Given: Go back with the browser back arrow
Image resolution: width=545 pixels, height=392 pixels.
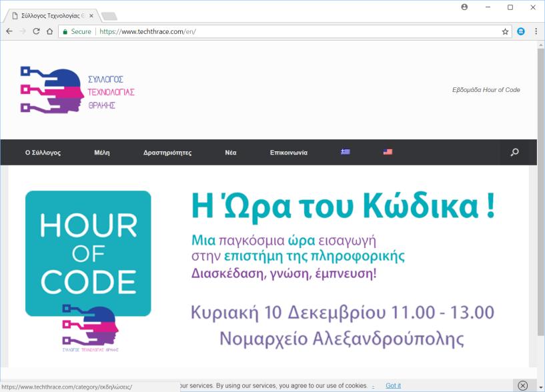Looking at the screenshot, I should coord(9,31).
